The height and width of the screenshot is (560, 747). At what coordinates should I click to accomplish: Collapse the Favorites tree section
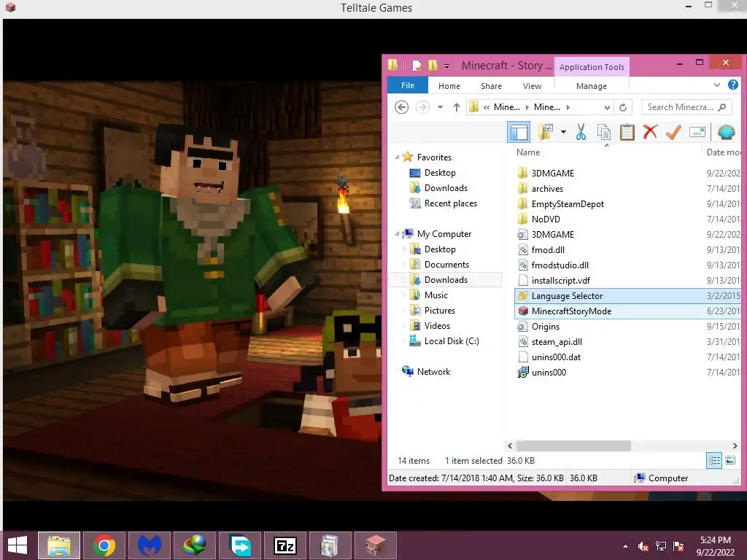point(397,157)
